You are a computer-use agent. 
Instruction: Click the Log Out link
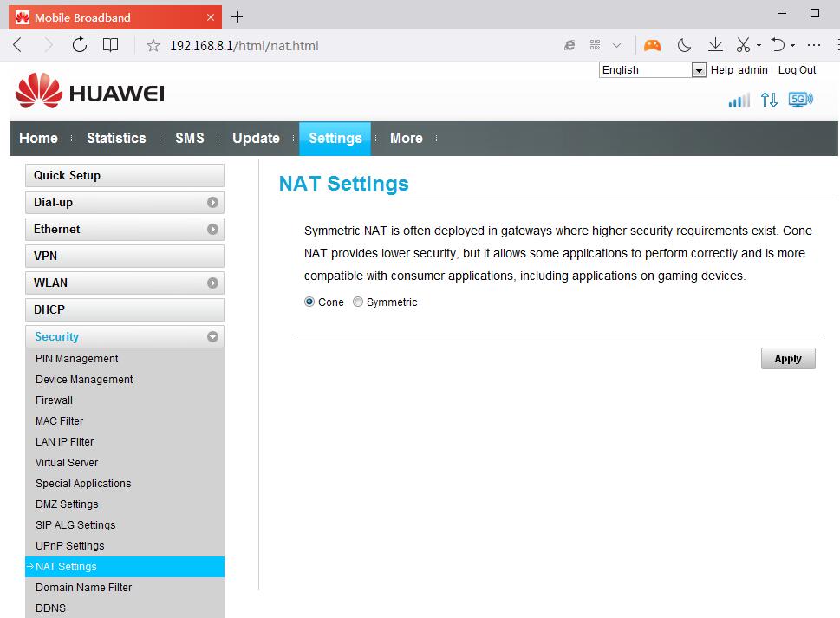pos(797,70)
